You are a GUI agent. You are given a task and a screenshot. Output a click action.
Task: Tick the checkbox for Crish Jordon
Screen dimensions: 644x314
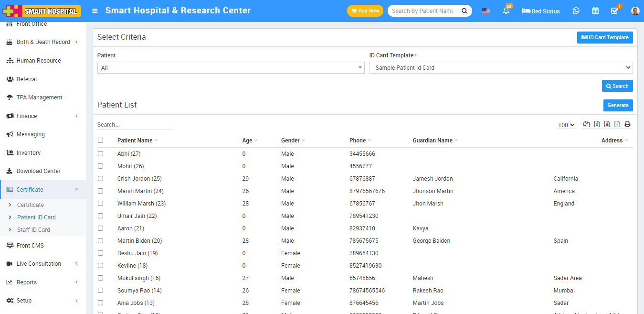[x=100, y=179]
